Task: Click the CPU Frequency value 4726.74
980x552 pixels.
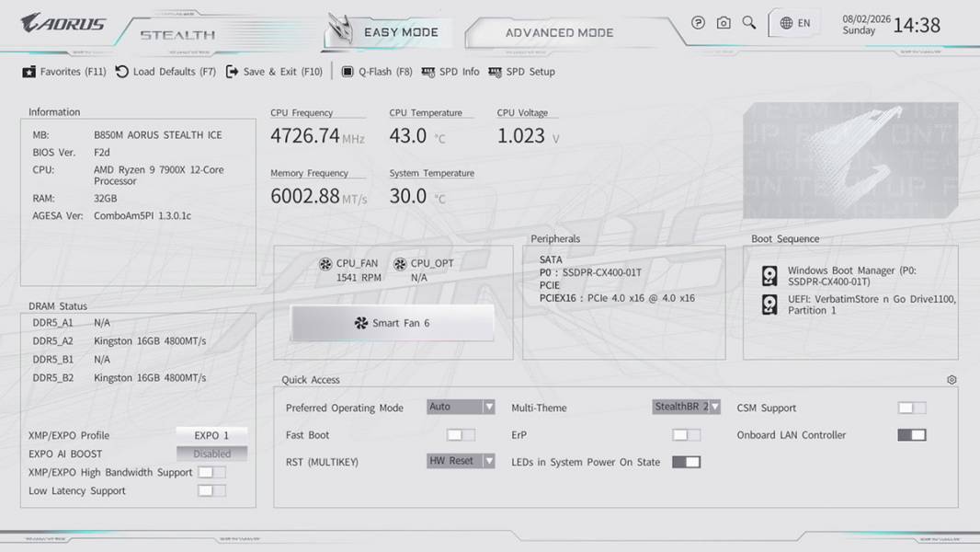Action: 305,135
